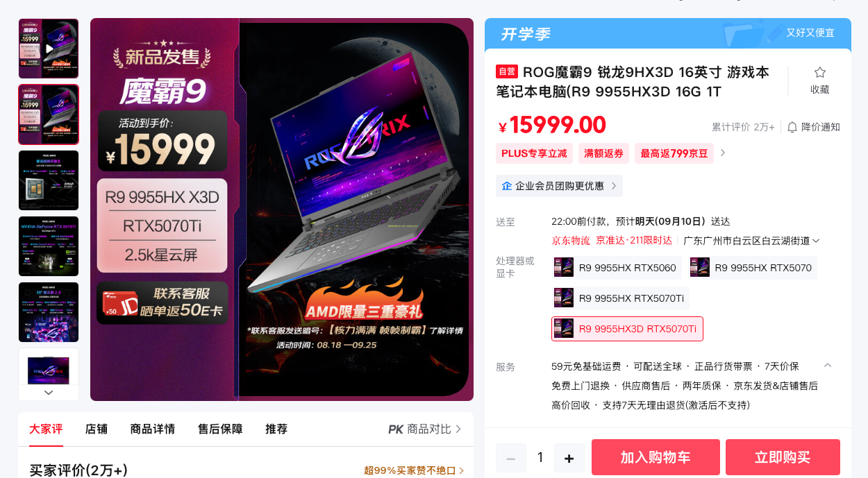The height and width of the screenshot is (478, 868).
Task: Click the PK product comparison icon
Action: coord(396,429)
